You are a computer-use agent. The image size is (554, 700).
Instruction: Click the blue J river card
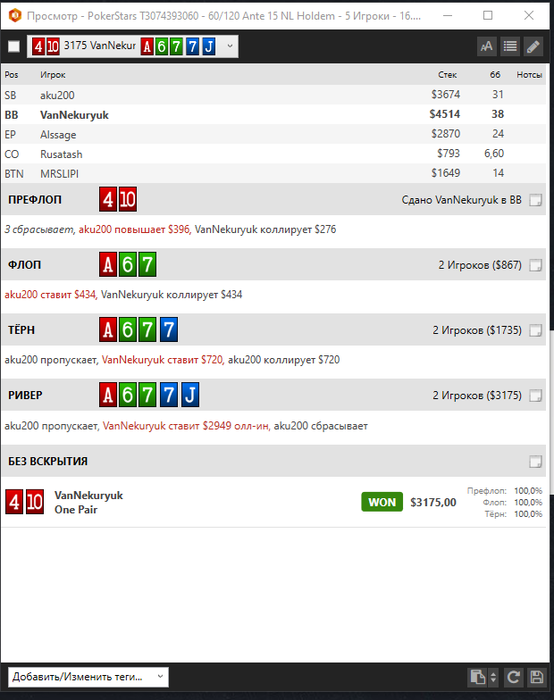pyautogui.click(x=190, y=395)
